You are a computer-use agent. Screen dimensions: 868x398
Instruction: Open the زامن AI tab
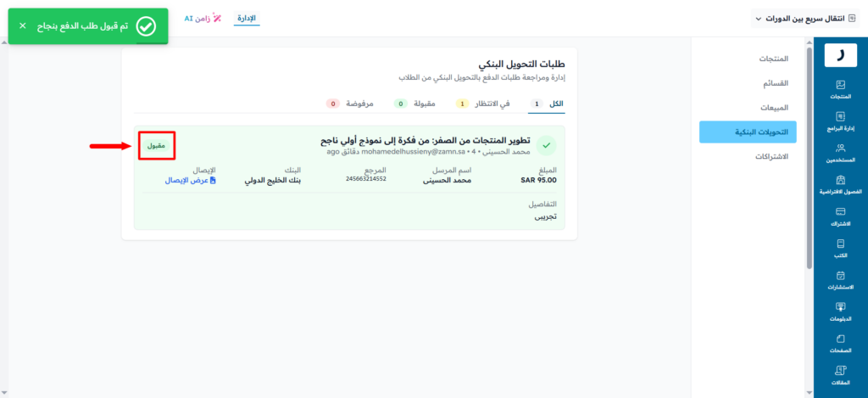click(x=203, y=18)
